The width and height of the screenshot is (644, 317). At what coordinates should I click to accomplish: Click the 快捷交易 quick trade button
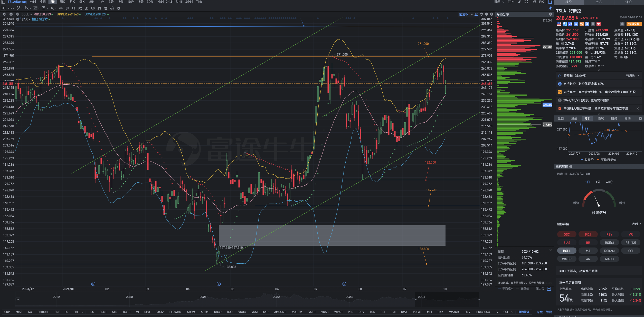[634, 24]
